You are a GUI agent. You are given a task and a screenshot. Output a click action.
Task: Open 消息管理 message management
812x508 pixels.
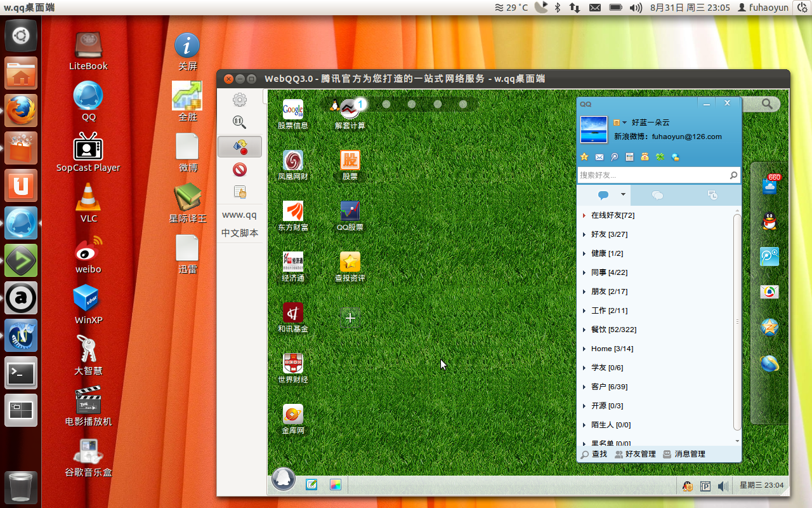pos(684,454)
